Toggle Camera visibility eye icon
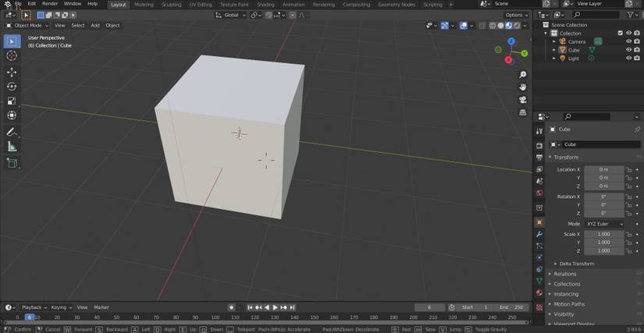 pyautogui.click(x=628, y=41)
